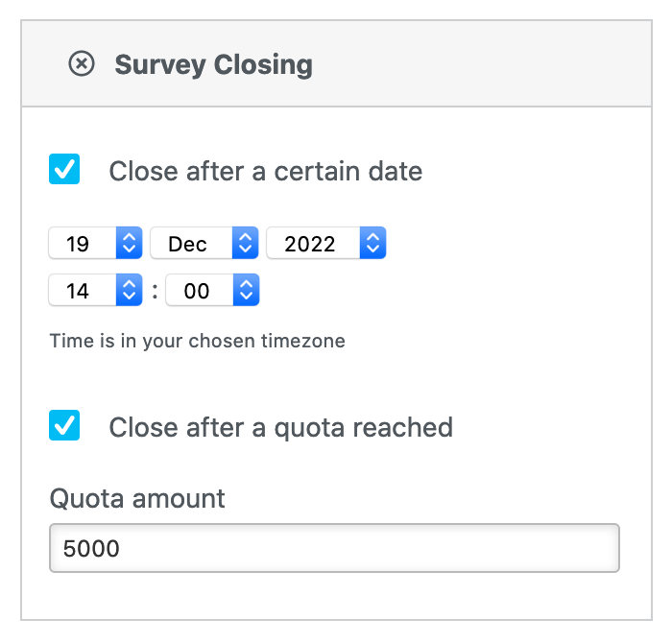Viewport: 672px width, 643px height.
Task: Click the blue arrows on the hour selector
Action: [129, 291]
